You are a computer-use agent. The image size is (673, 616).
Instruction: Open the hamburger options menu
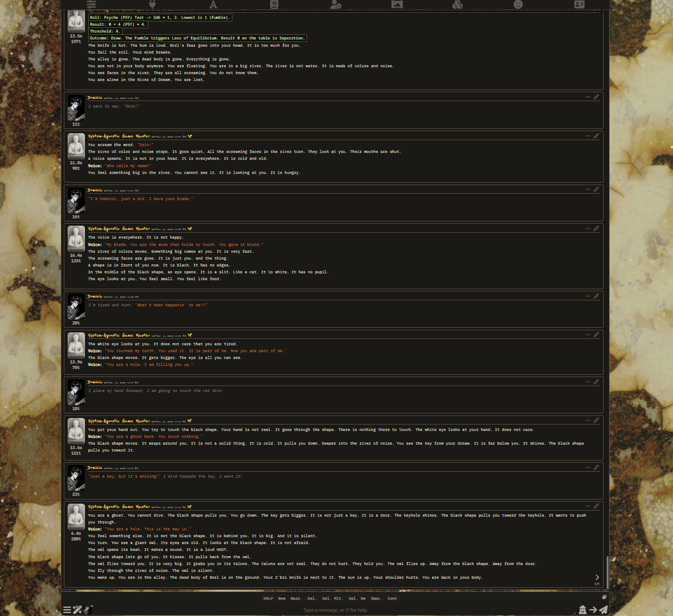coord(67,610)
